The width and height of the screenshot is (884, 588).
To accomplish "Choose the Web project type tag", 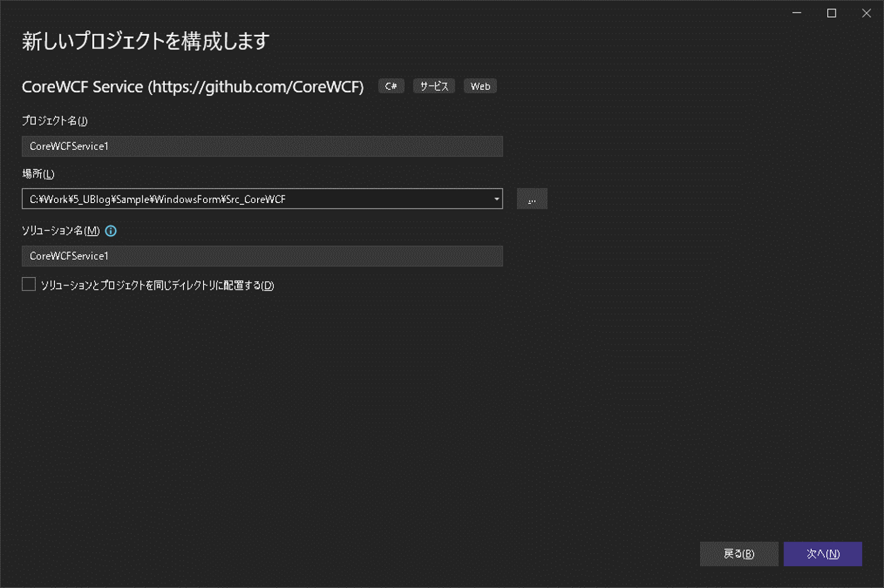I will click(x=480, y=86).
